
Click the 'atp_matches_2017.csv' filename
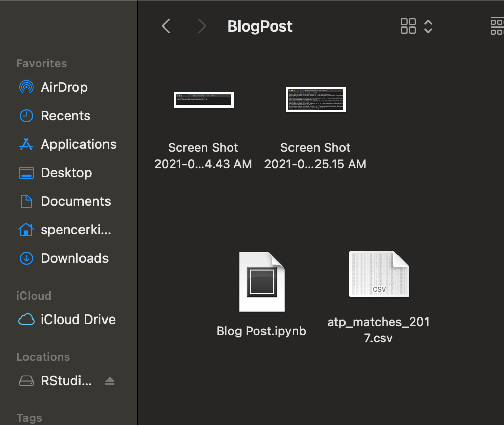coord(378,330)
